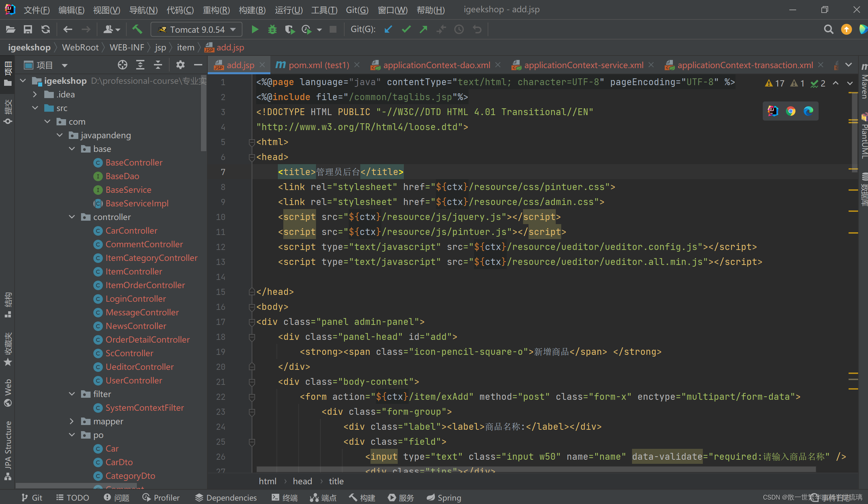Image resolution: width=868 pixels, height=504 pixels.
Task: Open the Git tool window button
Action: point(32,498)
